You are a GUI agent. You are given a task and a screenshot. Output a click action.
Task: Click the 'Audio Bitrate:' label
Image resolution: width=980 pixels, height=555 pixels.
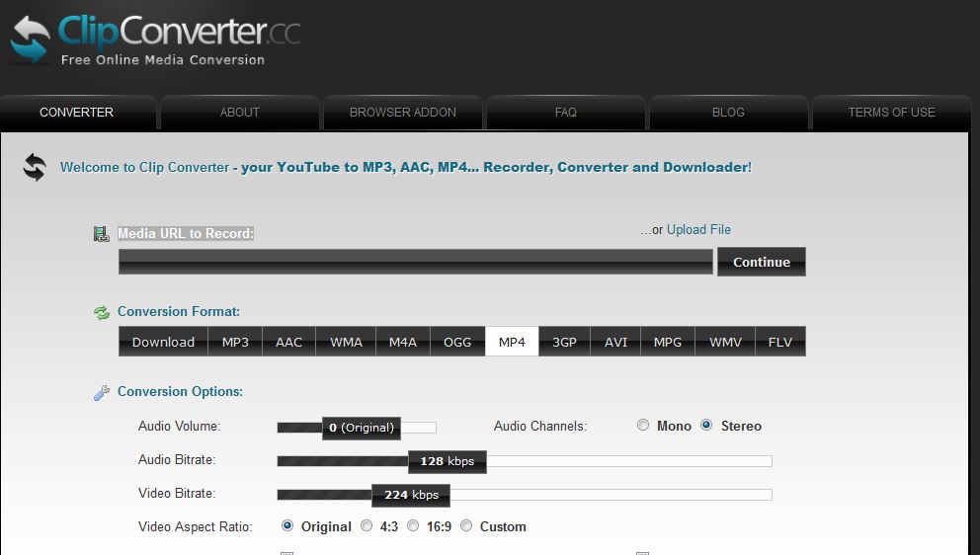tap(177, 460)
